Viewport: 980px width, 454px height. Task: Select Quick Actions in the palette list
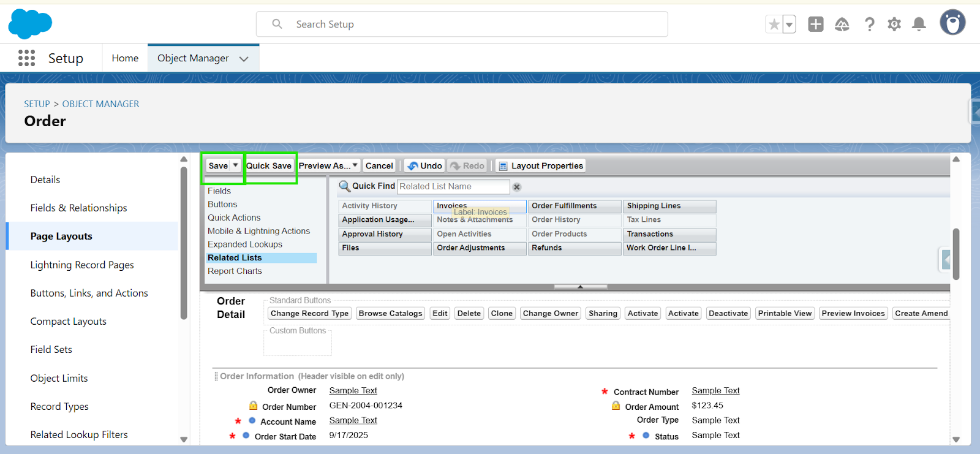coord(234,218)
